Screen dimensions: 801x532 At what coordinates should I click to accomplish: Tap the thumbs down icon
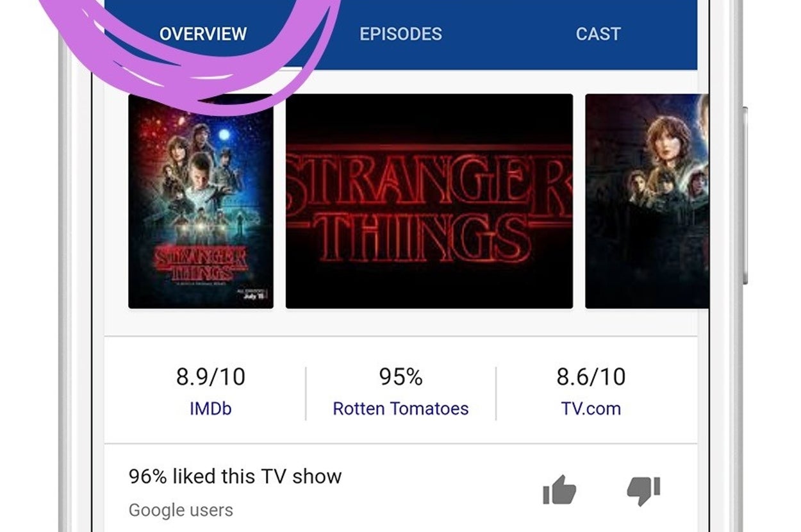[643, 490]
